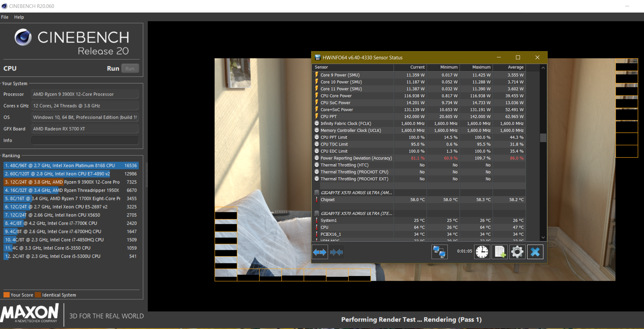Open HWiNFO remote network monitoring icon
The width and height of the screenshot is (644, 329).
pos(439,252)
